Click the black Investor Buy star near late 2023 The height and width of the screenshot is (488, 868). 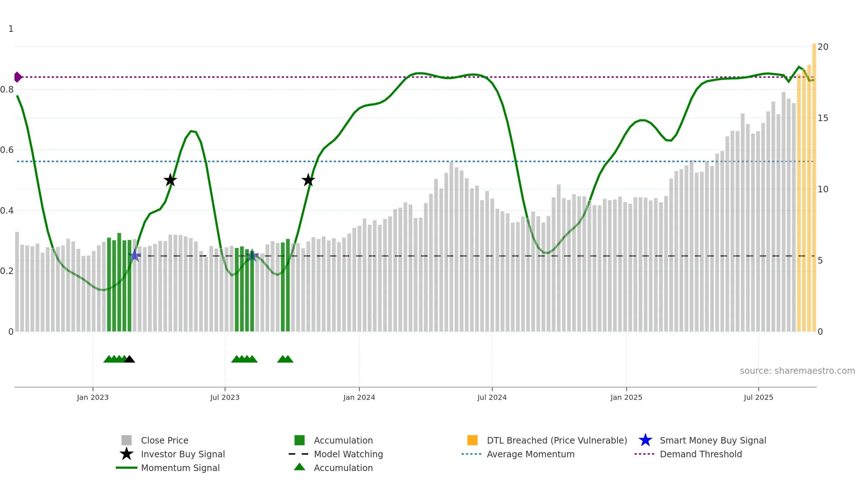[309, 180]
